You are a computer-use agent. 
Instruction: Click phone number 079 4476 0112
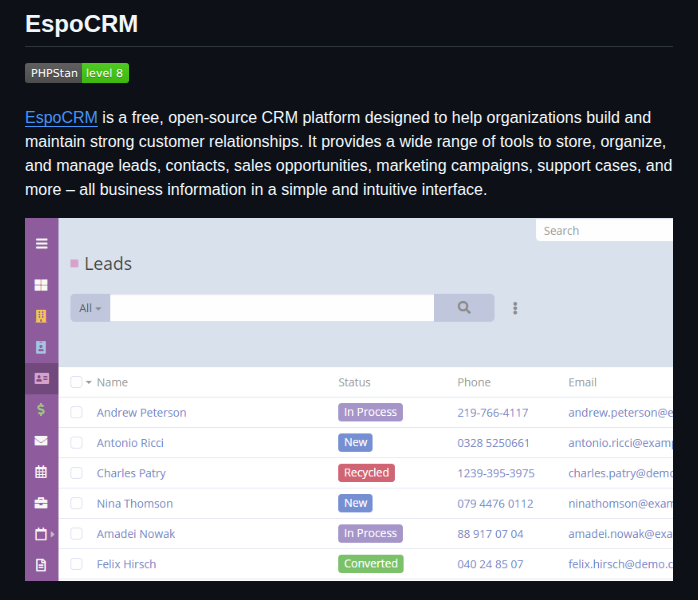click(495, 503)
